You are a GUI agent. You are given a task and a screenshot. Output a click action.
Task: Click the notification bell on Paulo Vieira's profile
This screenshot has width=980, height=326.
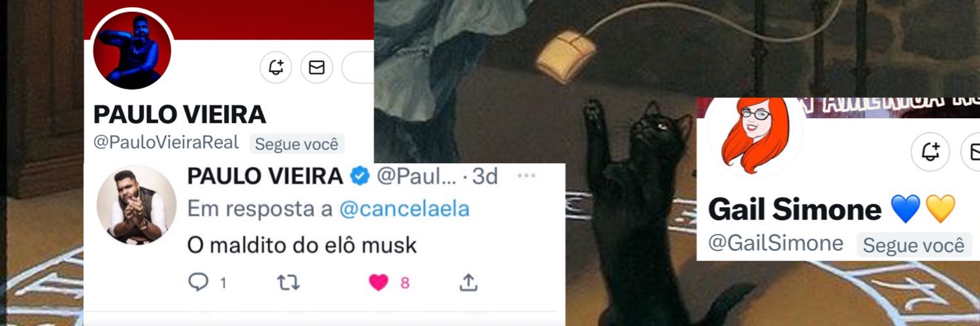pos(276,67)
